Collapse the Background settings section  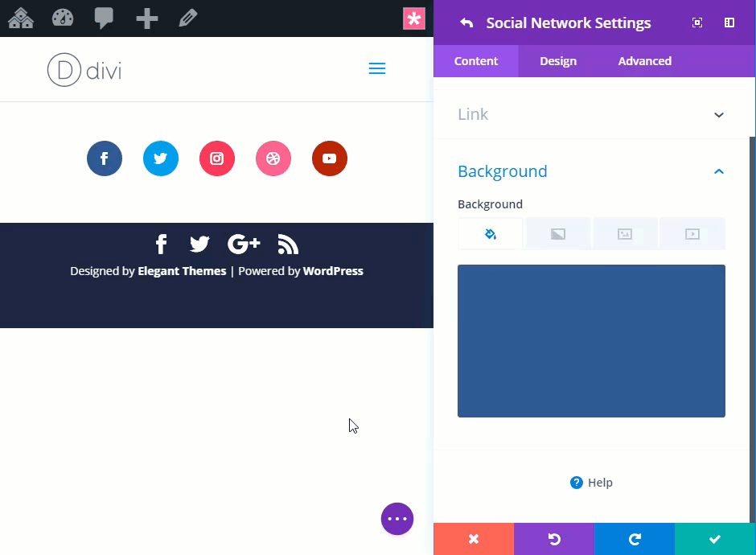coord(719,171)
